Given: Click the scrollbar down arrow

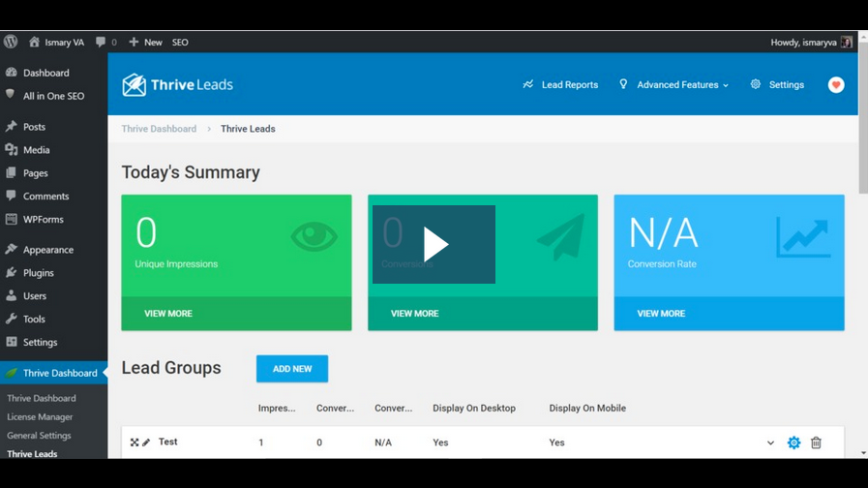Looking at the screenshot, I should pos(863,453).
